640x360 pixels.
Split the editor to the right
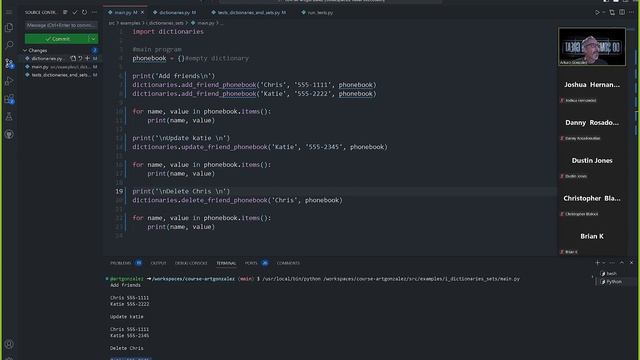[622, 13]
